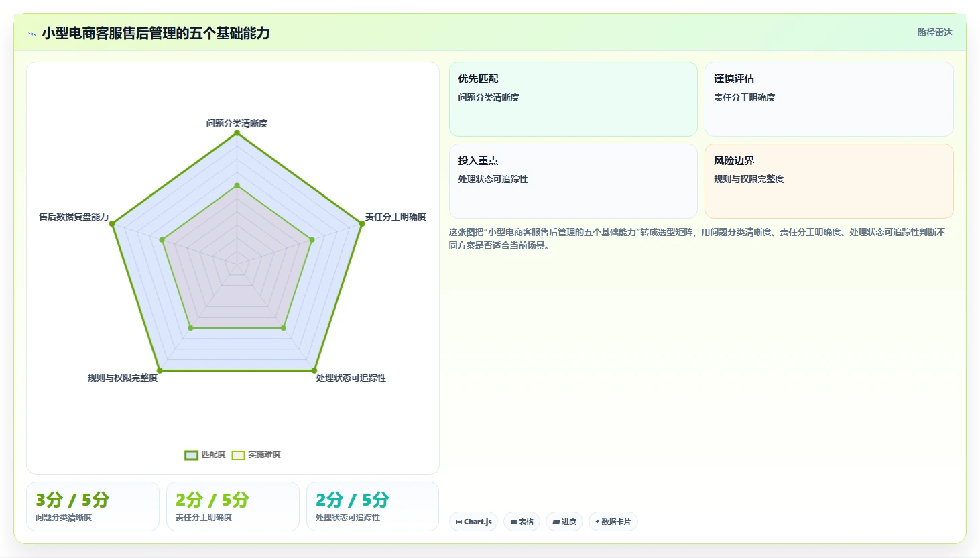Screen dimensions: 980x558
Task: Click the 问题分类清晰度 radar axis label
Action: coord(237,123)
